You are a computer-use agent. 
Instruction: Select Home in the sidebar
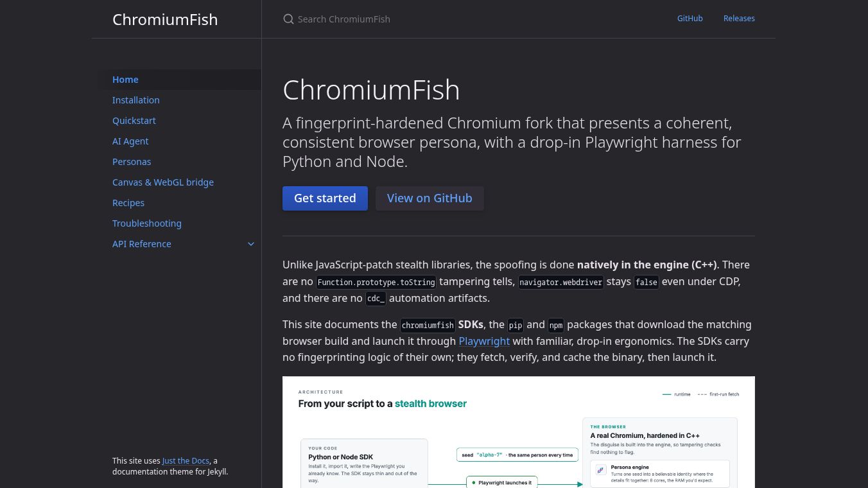[x=180, y=80]
